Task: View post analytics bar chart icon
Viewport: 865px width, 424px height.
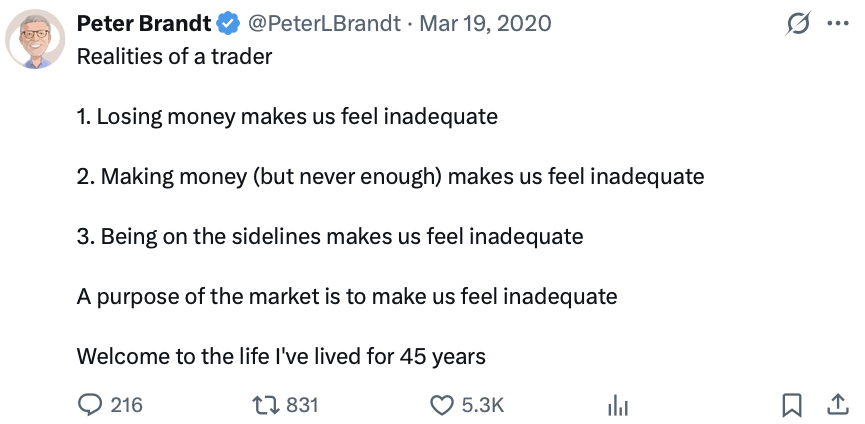Action: coord(618,405)
